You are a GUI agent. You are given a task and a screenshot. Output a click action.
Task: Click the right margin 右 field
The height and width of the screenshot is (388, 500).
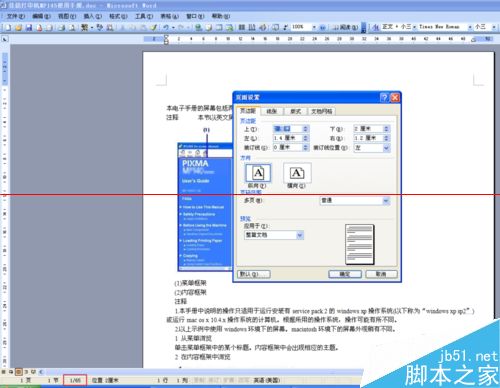pyautogui.click(x=368, y=138)
